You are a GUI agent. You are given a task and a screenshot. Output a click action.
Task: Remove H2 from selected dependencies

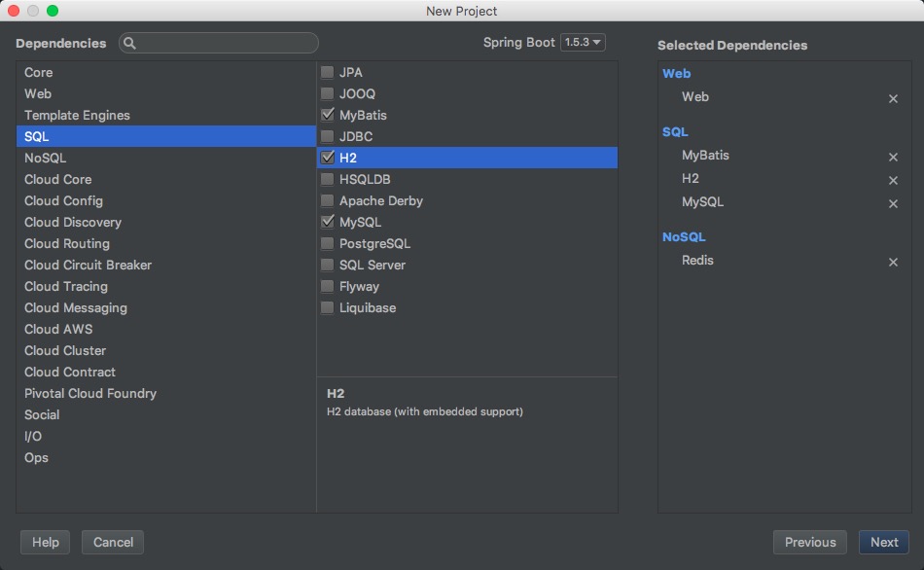893,180
